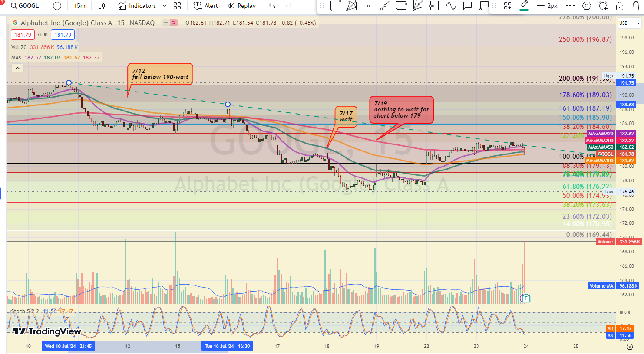The image size is (644, 354).
Task: Open the line color pencil picker
Action: click(524, 6)
